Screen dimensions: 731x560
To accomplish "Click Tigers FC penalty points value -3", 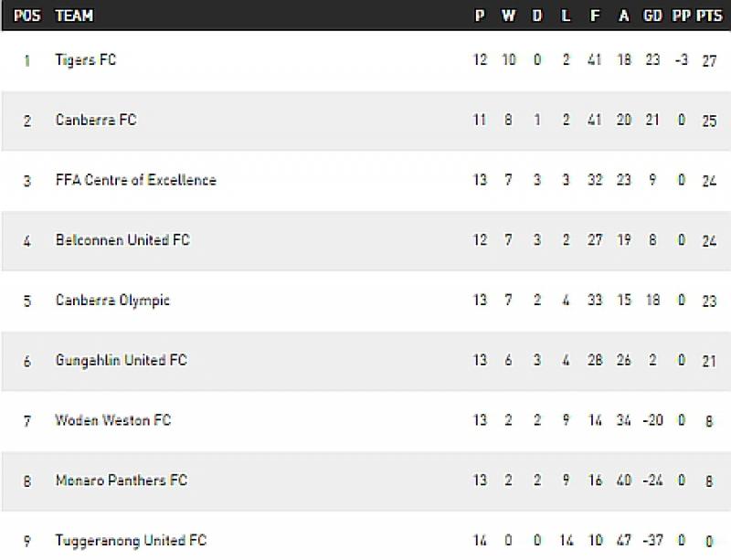I will (x=681, y=60).
